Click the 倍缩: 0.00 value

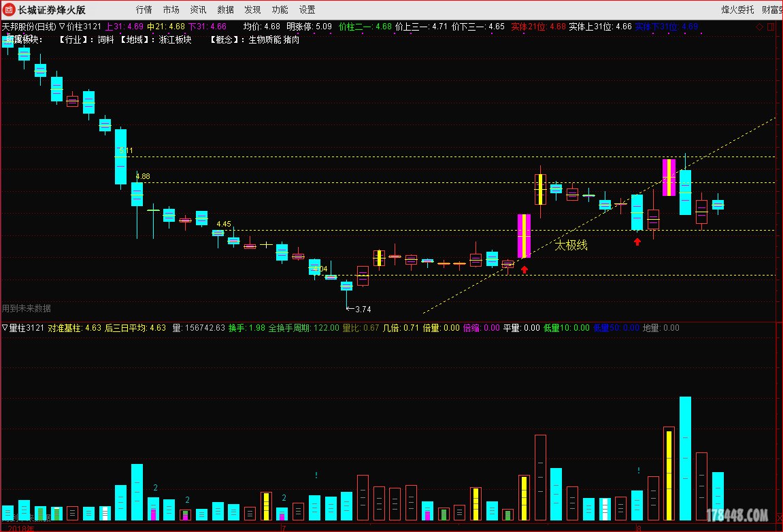click(x=482, y=328)
